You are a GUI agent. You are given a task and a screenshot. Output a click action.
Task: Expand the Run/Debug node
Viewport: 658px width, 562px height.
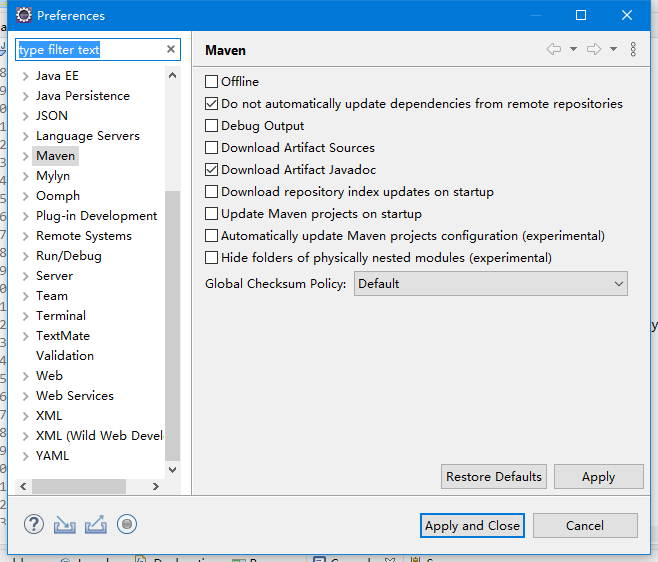coord(26,256)
